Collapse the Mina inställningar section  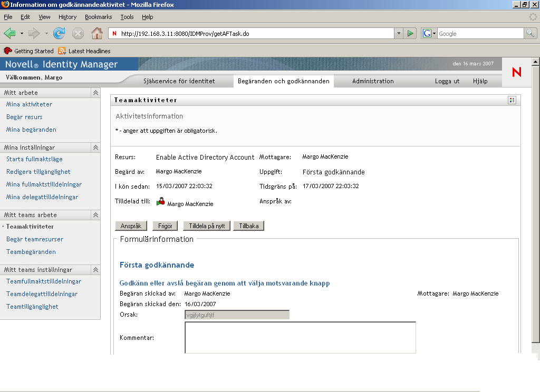click(96, 148)
